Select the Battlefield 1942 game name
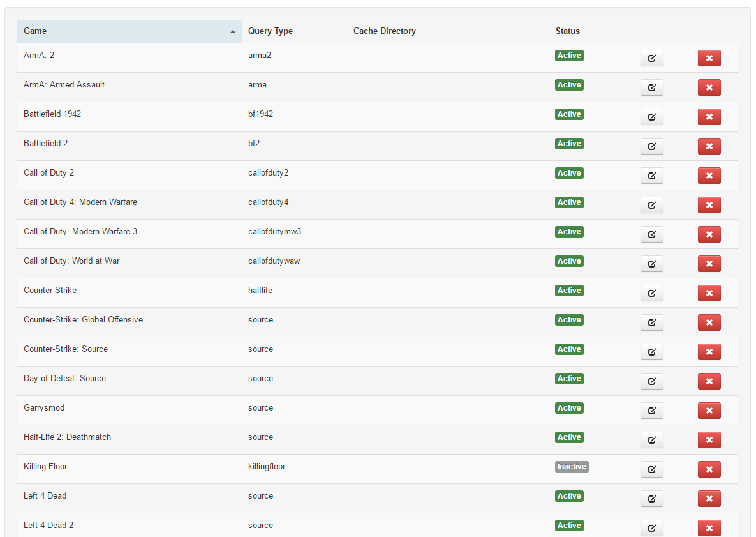Viewport: 756px width, 537px height. coord(52,114)
